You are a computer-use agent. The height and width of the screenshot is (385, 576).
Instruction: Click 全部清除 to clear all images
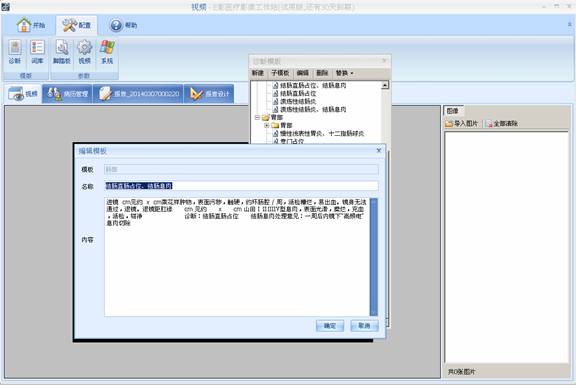tap(502, 124)
